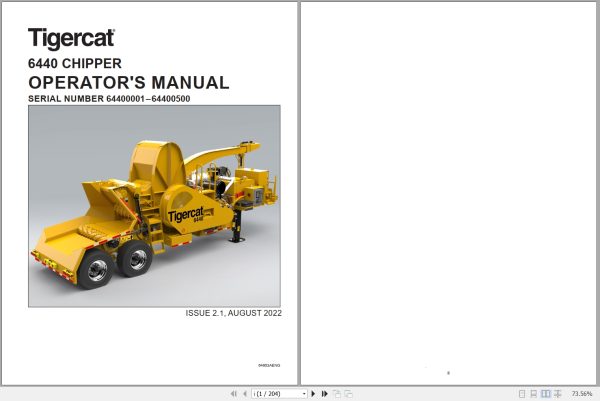Click ISSUE 2.1, AUGUST 2022 text
This screenshot has height=401, width=600.
[x=234, y=313]
